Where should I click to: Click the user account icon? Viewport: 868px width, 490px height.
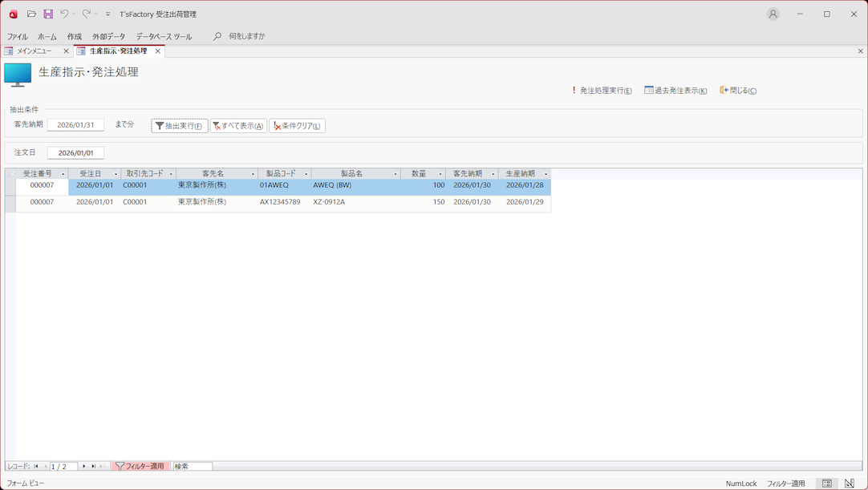tap(773, 14)
